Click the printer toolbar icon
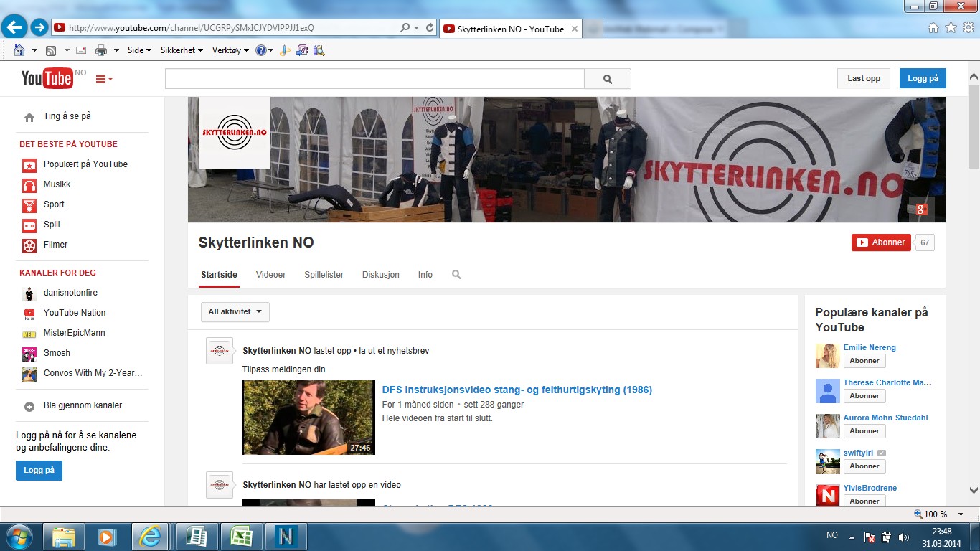The width and height of the screenshot is (980, 551). point(101,50)
